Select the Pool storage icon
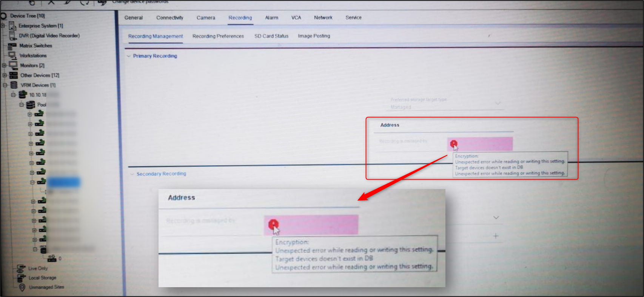Image resolution: width=644 pixels, height=297 pixels. (x=31, y=105)
